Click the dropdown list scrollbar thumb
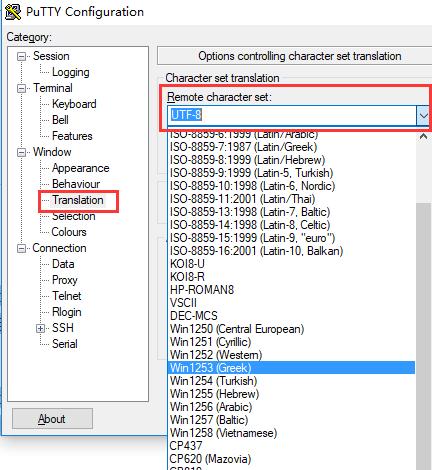Screen dimensions: 432x470 (423, 337)
